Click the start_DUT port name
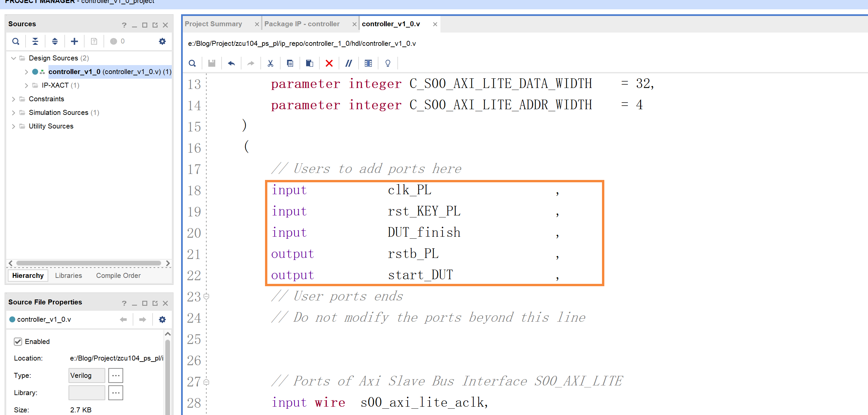 tap(420, 275)
